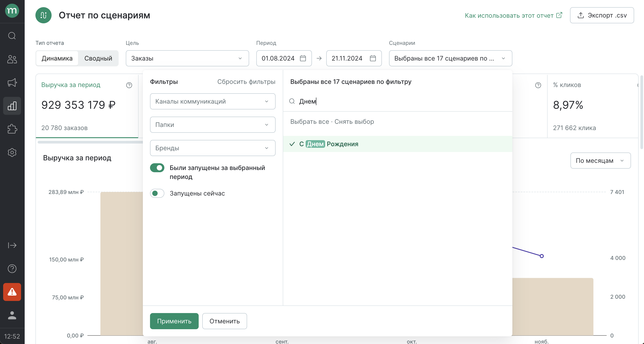Click the November revenue bar in chart
The image size is (644, 344).
[553, 307]
